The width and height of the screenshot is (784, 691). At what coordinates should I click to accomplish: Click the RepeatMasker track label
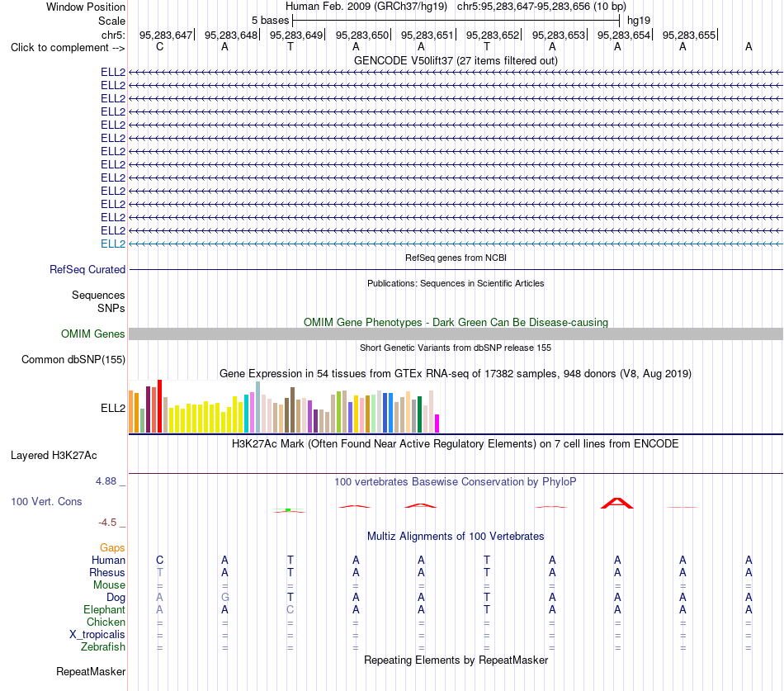[91, 671]
